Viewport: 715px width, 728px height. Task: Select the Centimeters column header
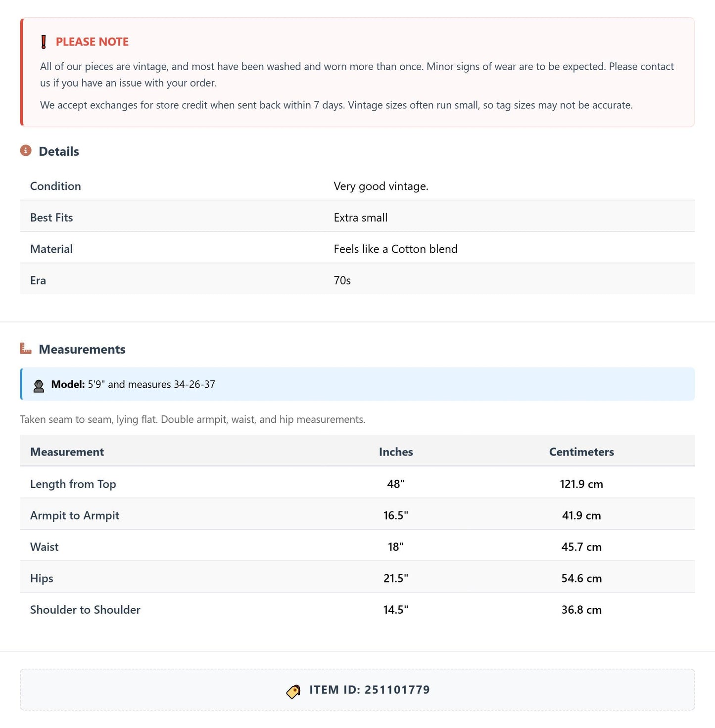(581, 452)
